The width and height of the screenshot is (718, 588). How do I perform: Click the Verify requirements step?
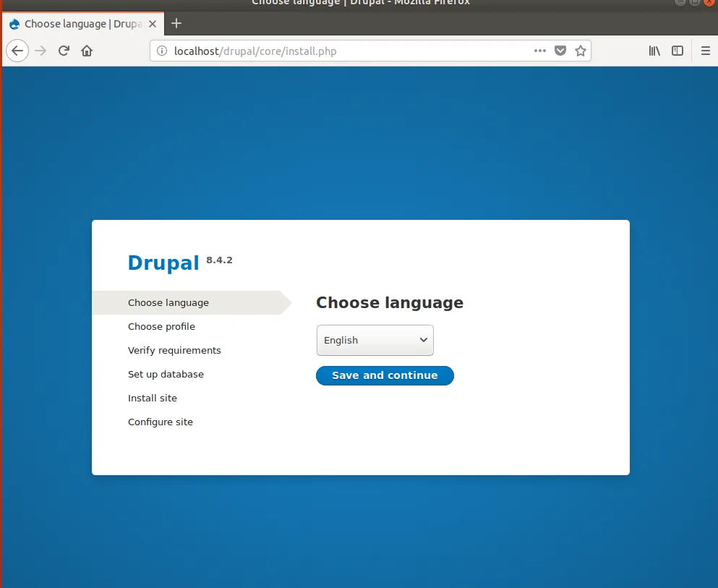click(174, 350)
